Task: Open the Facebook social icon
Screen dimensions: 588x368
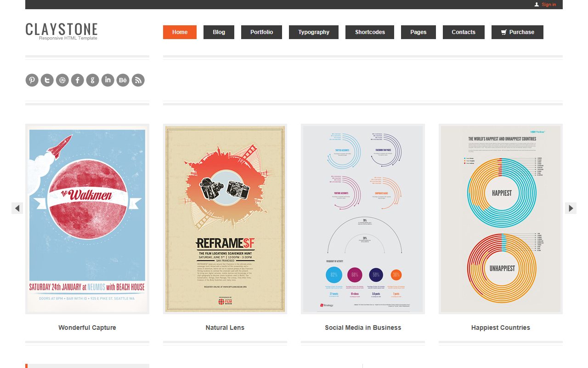Action: [x=77, y=80]
